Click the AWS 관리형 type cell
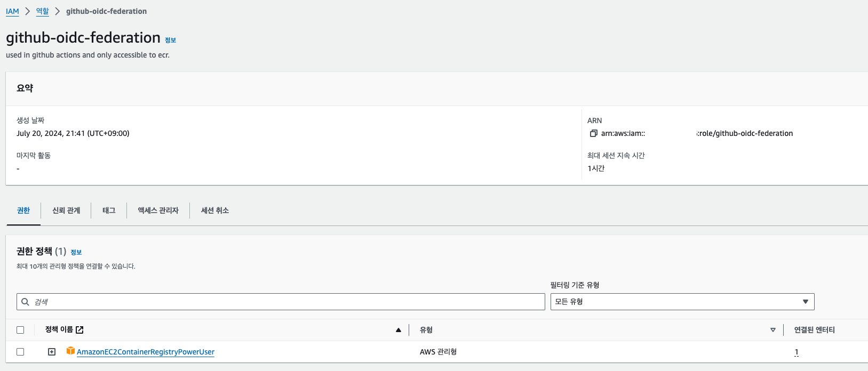The width and height of the screenshot is (868, 371). pyautogui.click(x=438, y=352)
